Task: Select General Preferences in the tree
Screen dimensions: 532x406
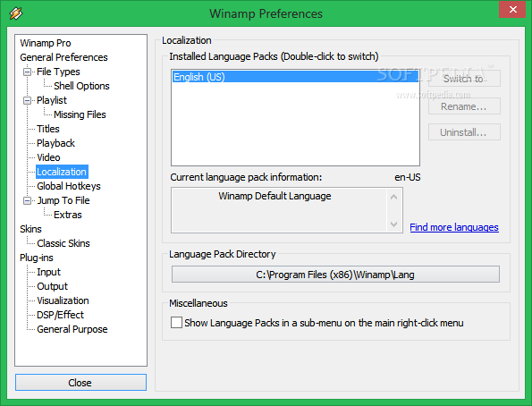Action: [x=63, y=57]
